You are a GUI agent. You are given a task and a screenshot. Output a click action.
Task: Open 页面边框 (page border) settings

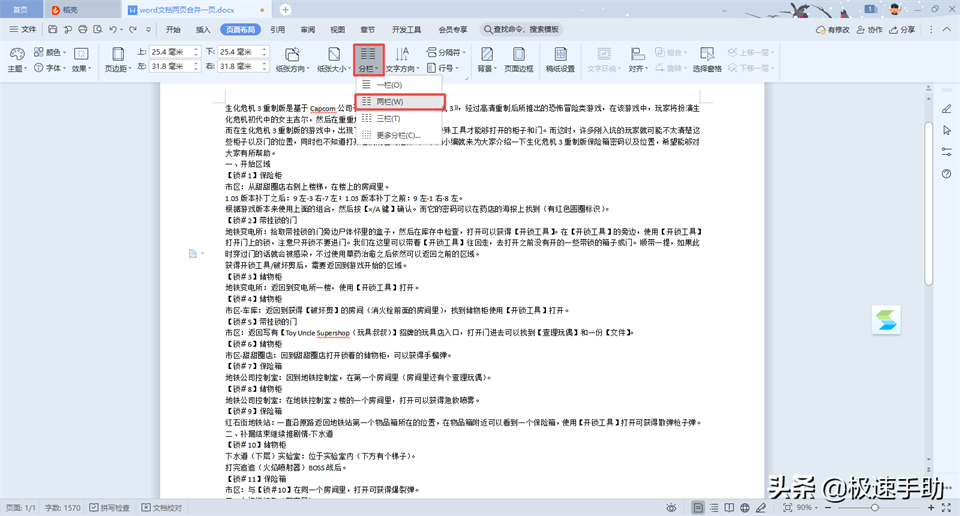point(518,58)
